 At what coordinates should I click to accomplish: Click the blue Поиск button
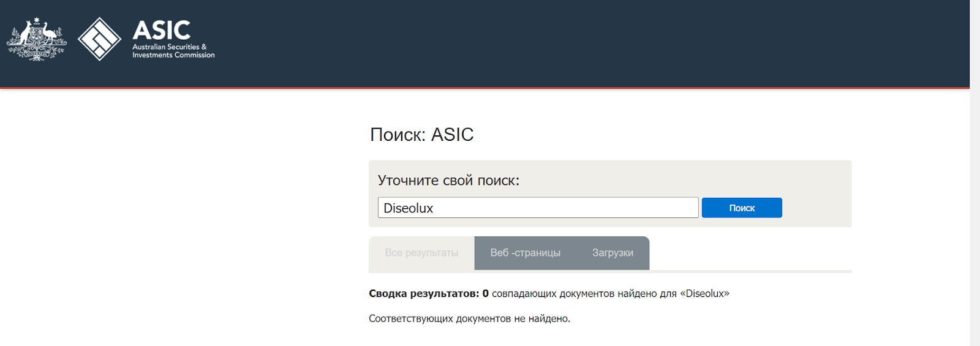tap(742, 208)
